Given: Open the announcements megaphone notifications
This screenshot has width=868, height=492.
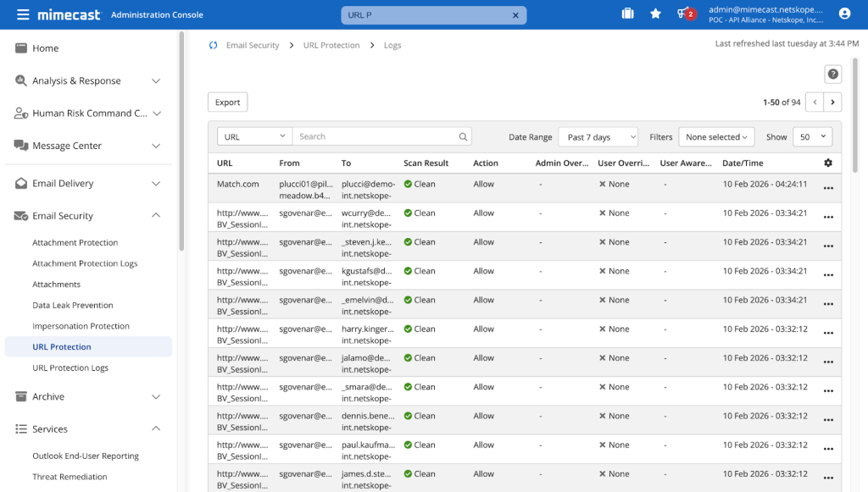Looking at the screenshot, I should point(685,14).
